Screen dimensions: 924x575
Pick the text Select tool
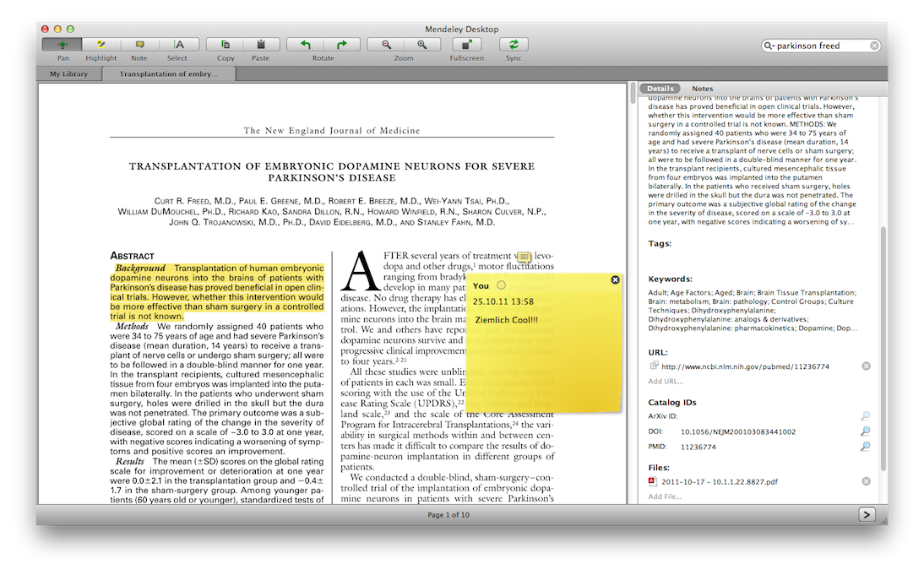point(179,44)
